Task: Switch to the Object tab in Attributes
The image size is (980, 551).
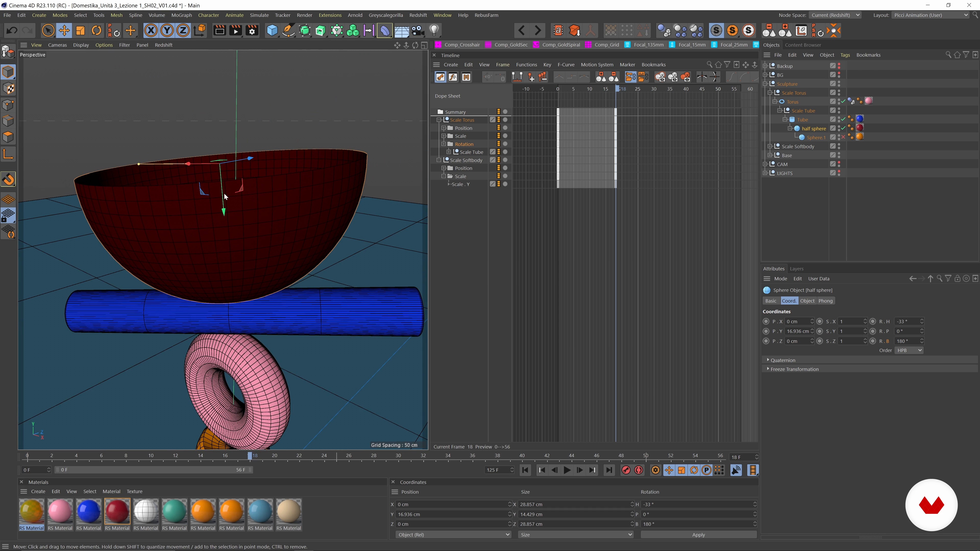Action: click(x=807, y=301)
